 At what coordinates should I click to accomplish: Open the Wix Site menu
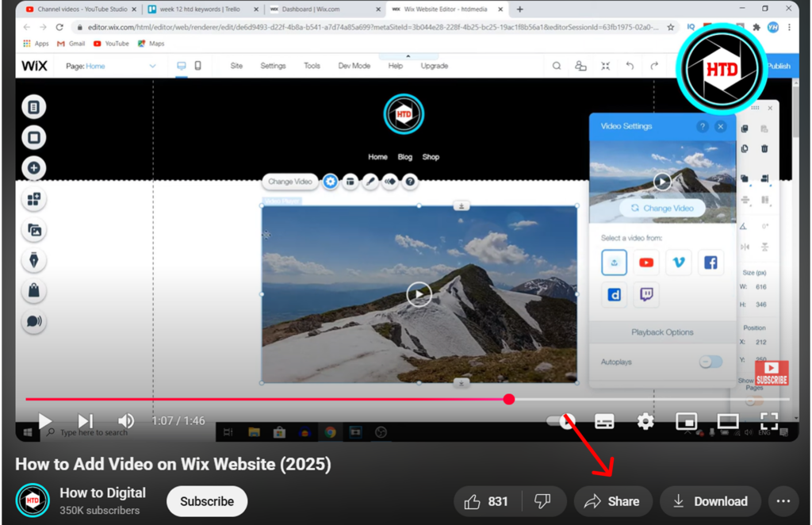pos(236,66)
